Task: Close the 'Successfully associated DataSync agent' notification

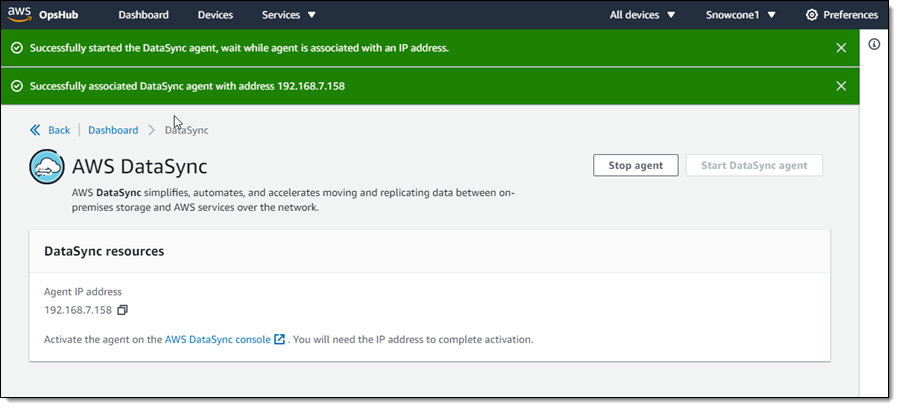Action: [x=840, y=86]
